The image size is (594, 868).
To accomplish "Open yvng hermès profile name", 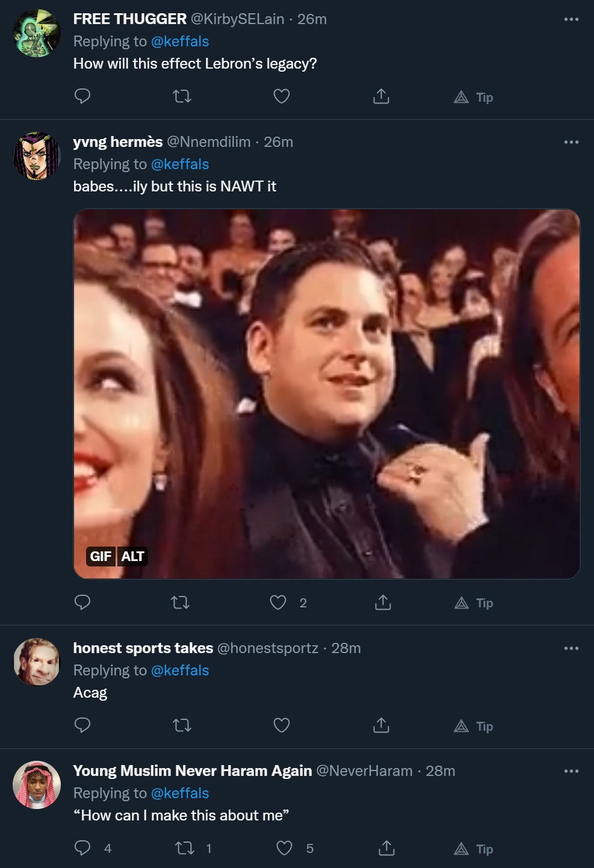I will (118, 142).
